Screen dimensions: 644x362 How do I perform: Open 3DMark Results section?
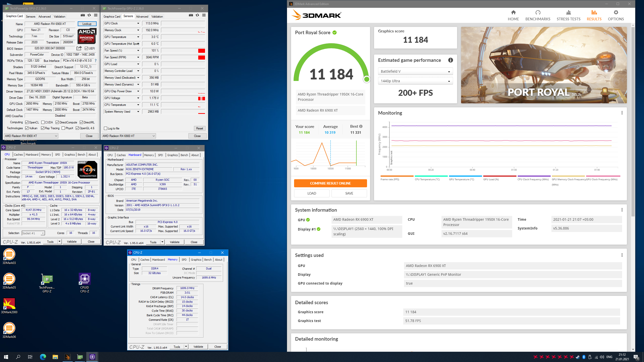[x=594, y=15]
